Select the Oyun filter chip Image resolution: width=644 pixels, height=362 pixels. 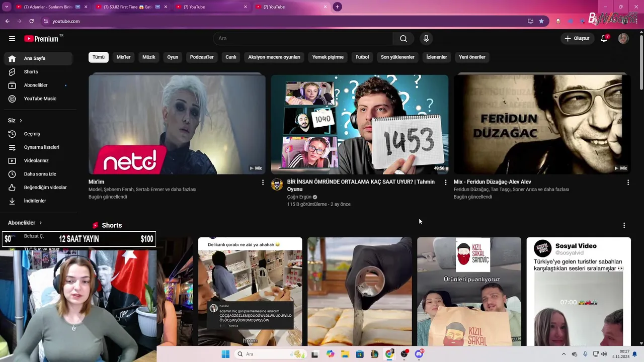point(173,57)
